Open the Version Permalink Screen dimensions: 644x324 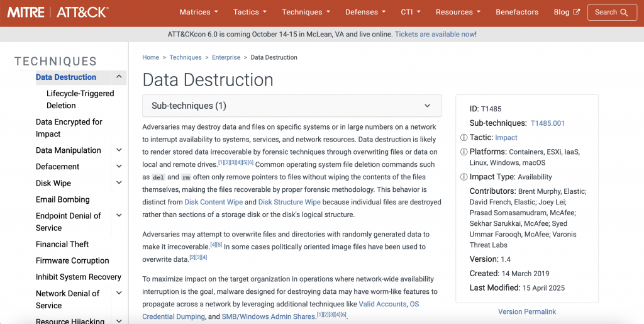click(x=527, y=311)
